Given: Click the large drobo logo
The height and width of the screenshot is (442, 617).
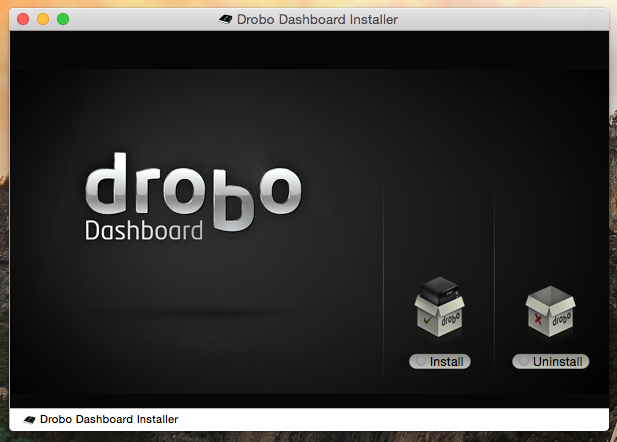Looking at the screenshot, I should pos(193,186).
